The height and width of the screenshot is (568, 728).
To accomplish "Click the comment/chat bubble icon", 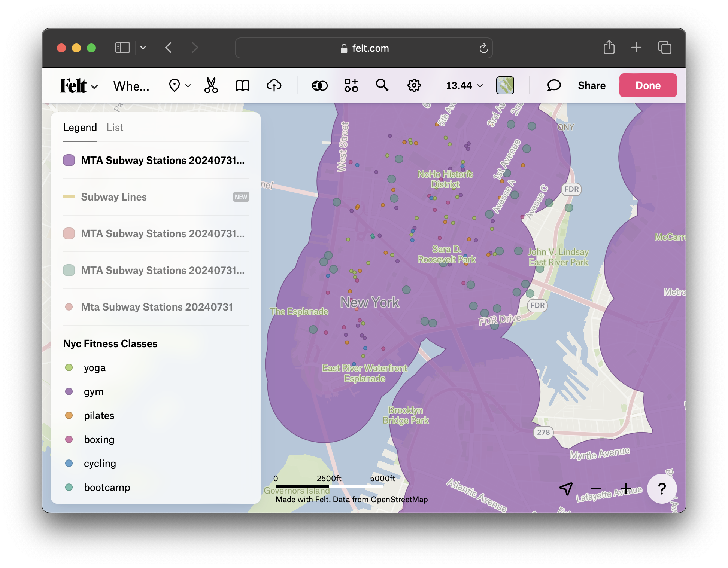I will [552, 85].
